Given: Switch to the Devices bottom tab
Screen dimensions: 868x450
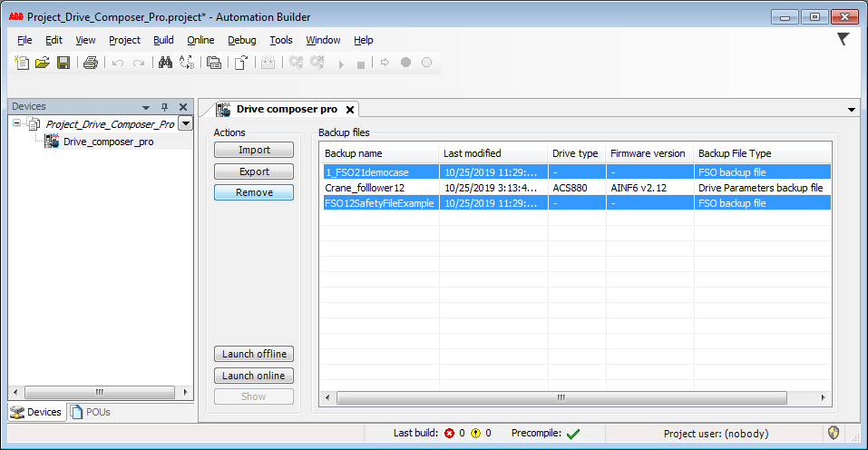Looking at the screenshot, I should [x=36, y=412].
